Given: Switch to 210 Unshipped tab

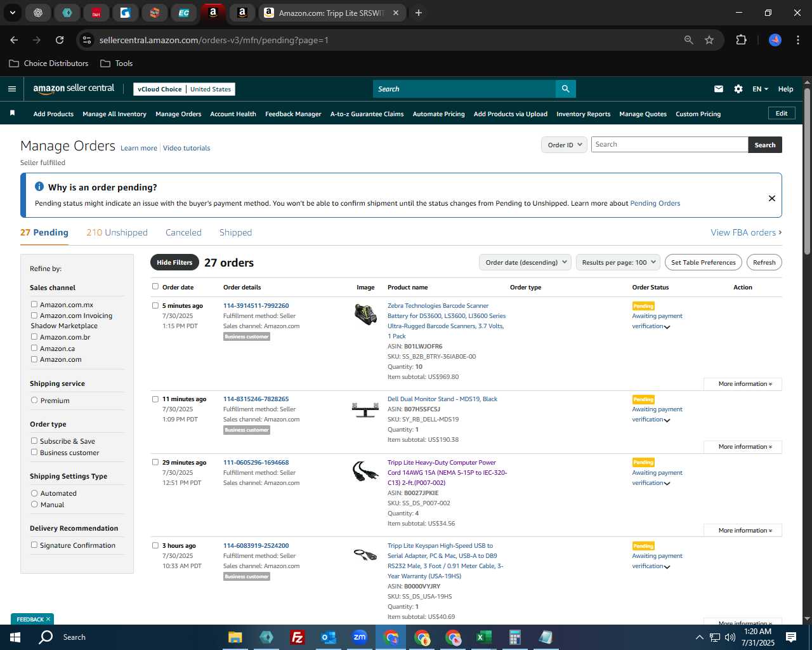Looking at the screenshot, I should (x=117, y=232).
